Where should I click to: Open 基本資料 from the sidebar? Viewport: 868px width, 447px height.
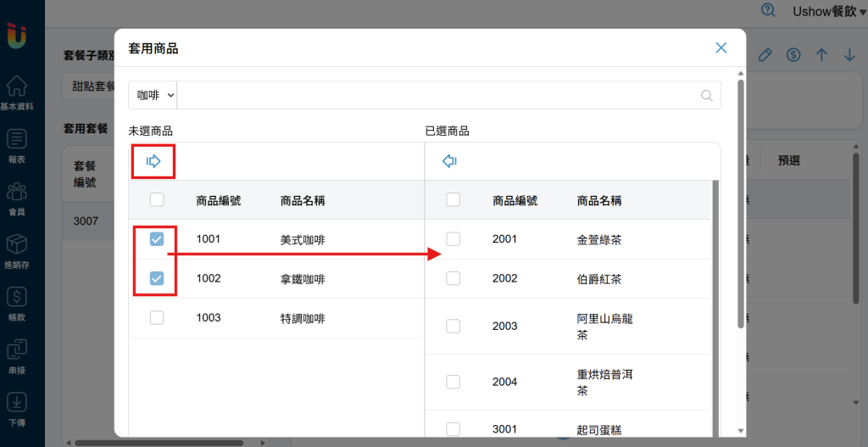17,92
